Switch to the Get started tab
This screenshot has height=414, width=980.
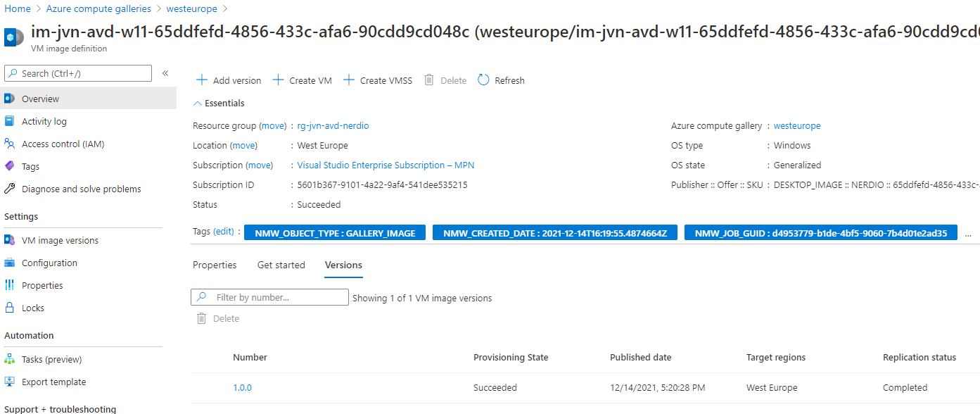(281, 265)
